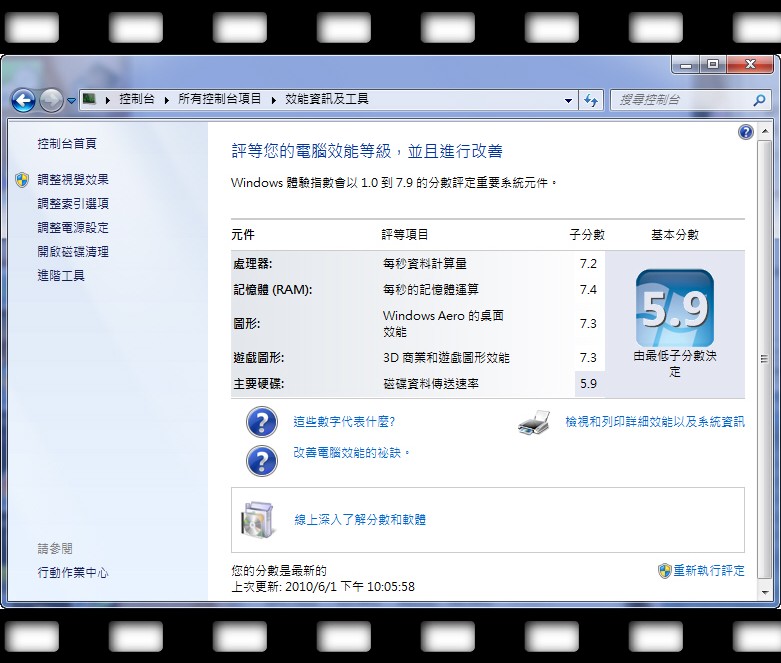Click question icon next to 改善電腦效能的祕訣
Viewport: 781px width, 663px height.
262,461
